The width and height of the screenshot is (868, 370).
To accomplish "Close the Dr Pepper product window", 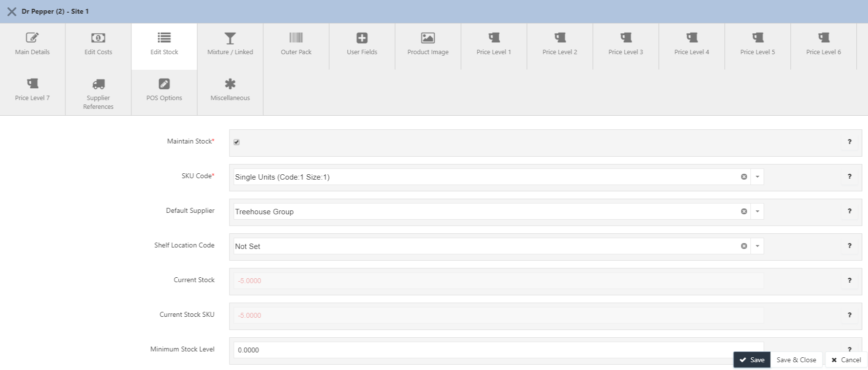I will (x=12, y=11).
